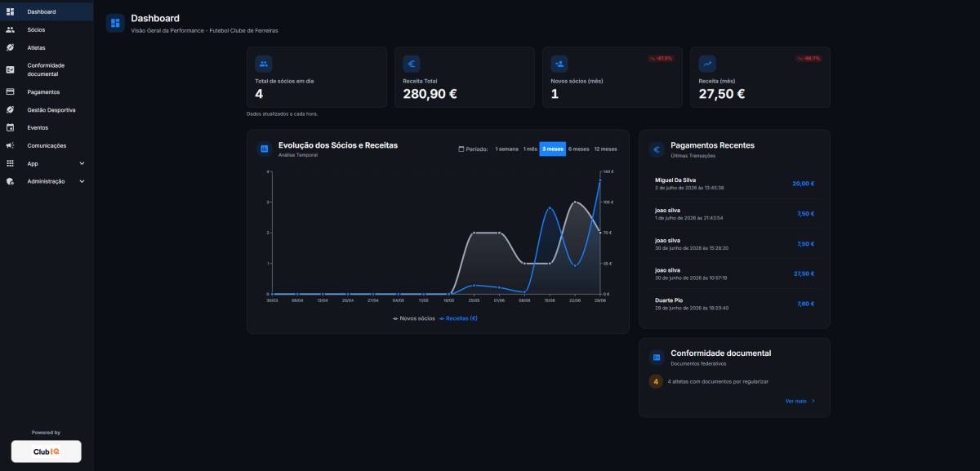Toggle the Receitas (€) chart legend
This screenshot has width=980, height=471.
459,318
